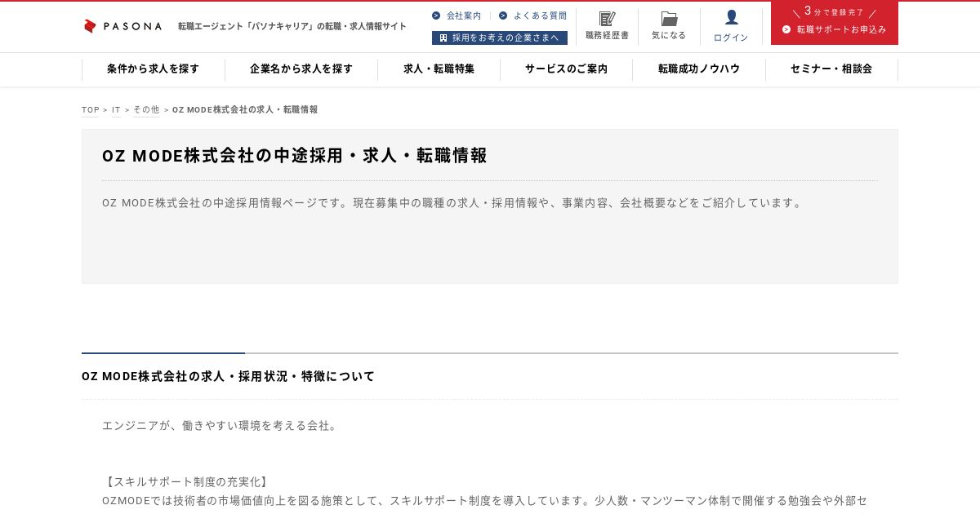Click text エンジニアが、働きやすい環境を考える会社。

(x=221, y=426)
